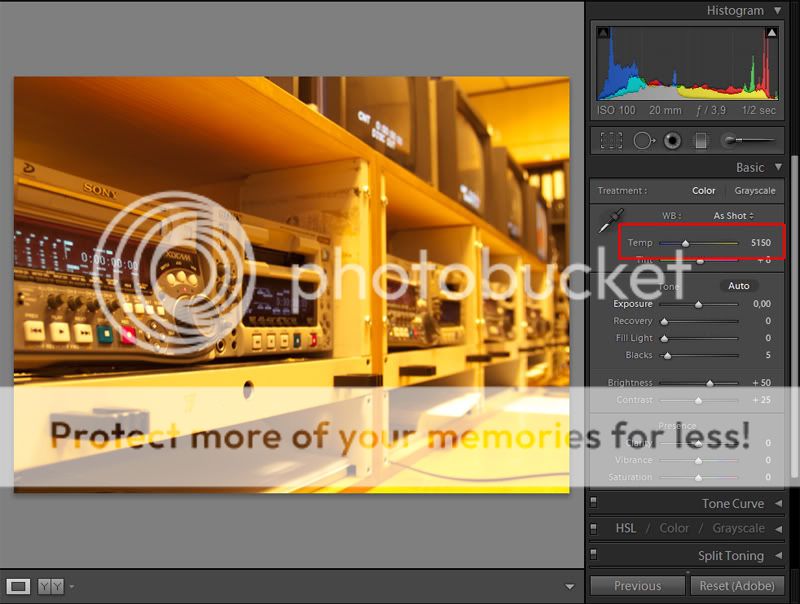Click the Blacks value 5 field
Screen dimensions: 800x604
tap(768, 355)
